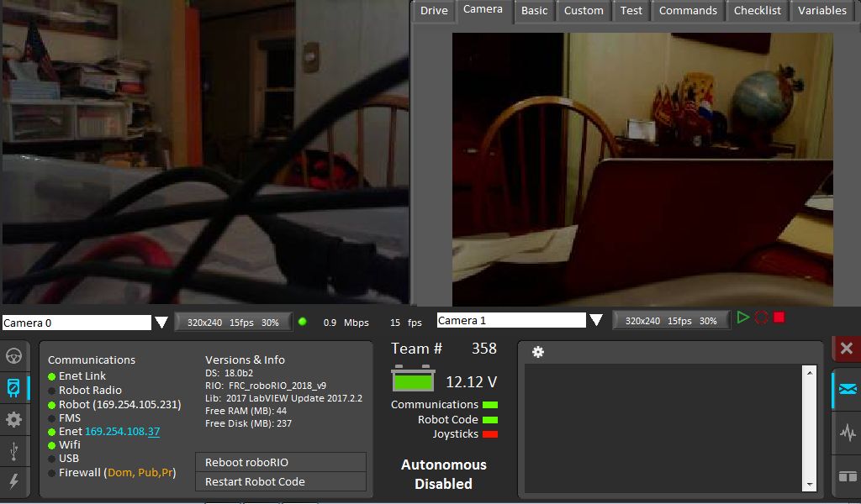
Task: Click the Camera 1 video feed
Action: (642, 170)
